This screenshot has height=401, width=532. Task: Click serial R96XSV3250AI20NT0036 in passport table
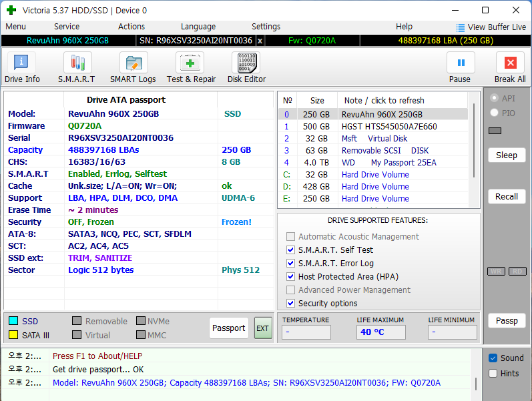[x=121, y=137]
